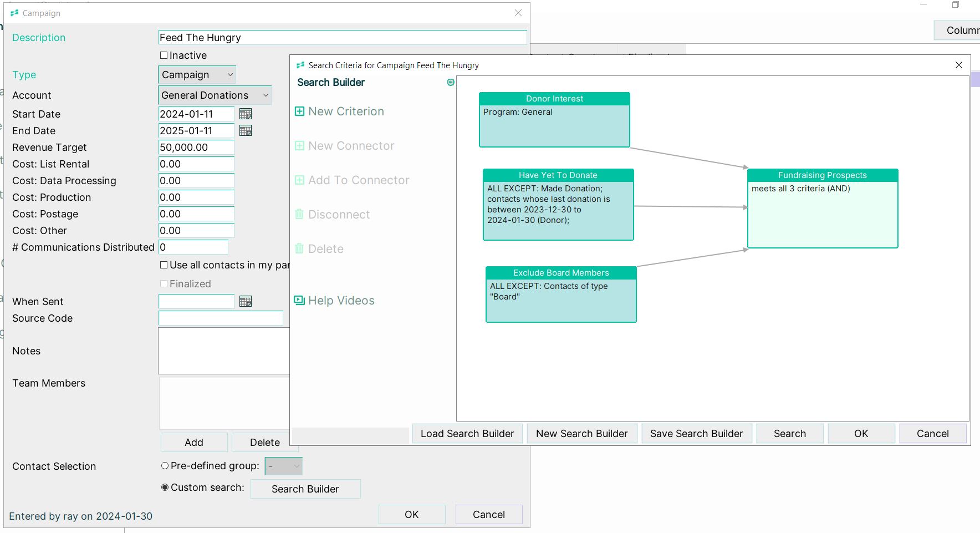Image resolution: width=980 pixels, height=533 pixels.
Task: Open the Search Builder button in Campaign
Action: tap(305, 489)
